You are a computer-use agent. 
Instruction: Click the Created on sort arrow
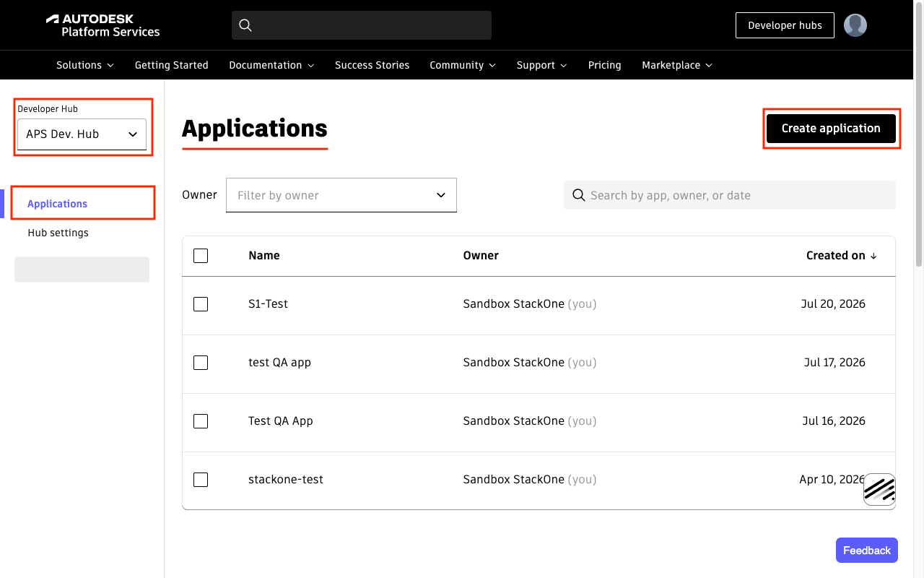click(x=873, y=256)
